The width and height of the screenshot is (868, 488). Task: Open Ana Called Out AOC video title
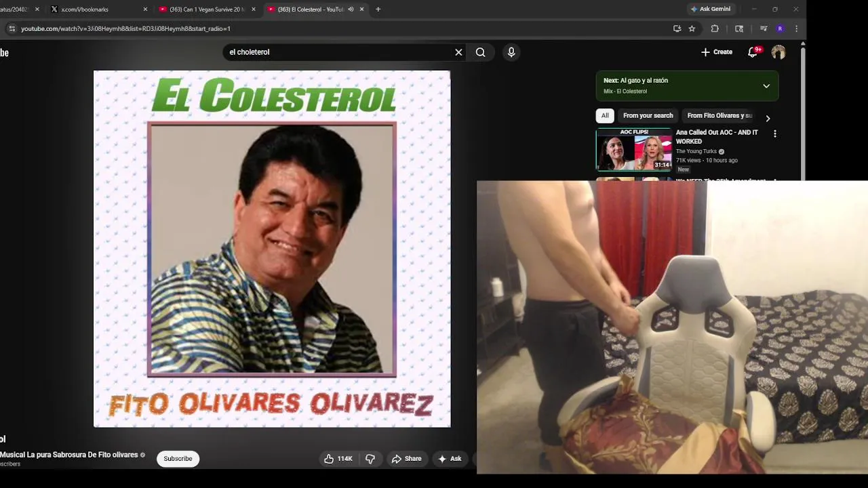[717, 137]
